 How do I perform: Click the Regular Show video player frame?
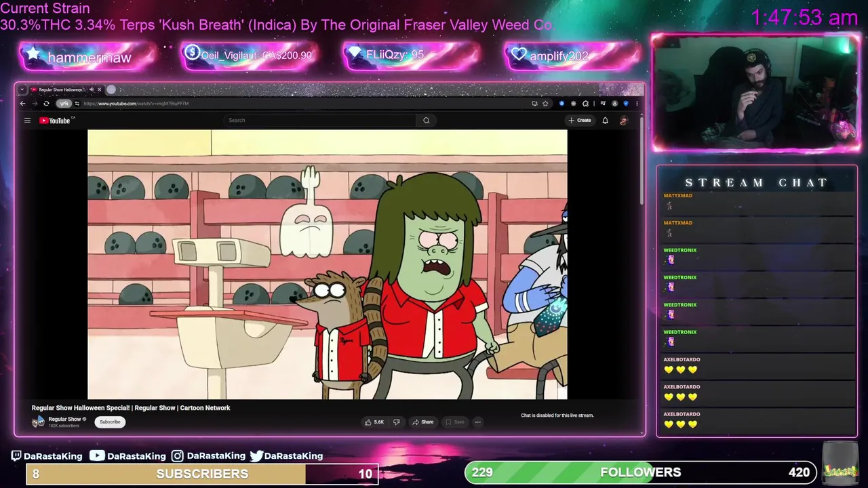coord(328,264)
